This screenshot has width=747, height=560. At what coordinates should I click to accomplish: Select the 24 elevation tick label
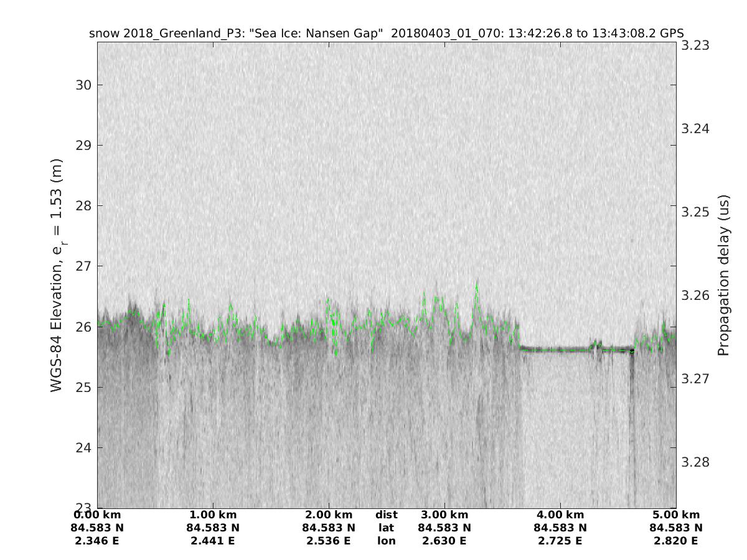(82, 447)
